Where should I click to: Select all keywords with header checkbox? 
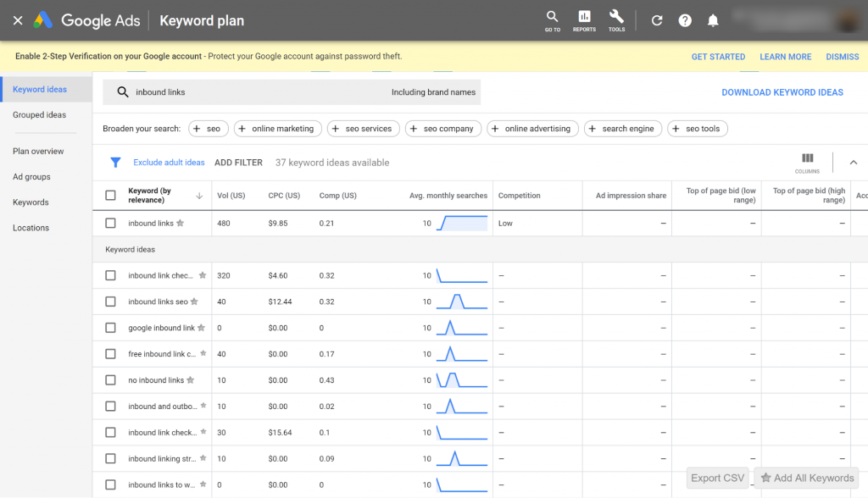[110, 196]
